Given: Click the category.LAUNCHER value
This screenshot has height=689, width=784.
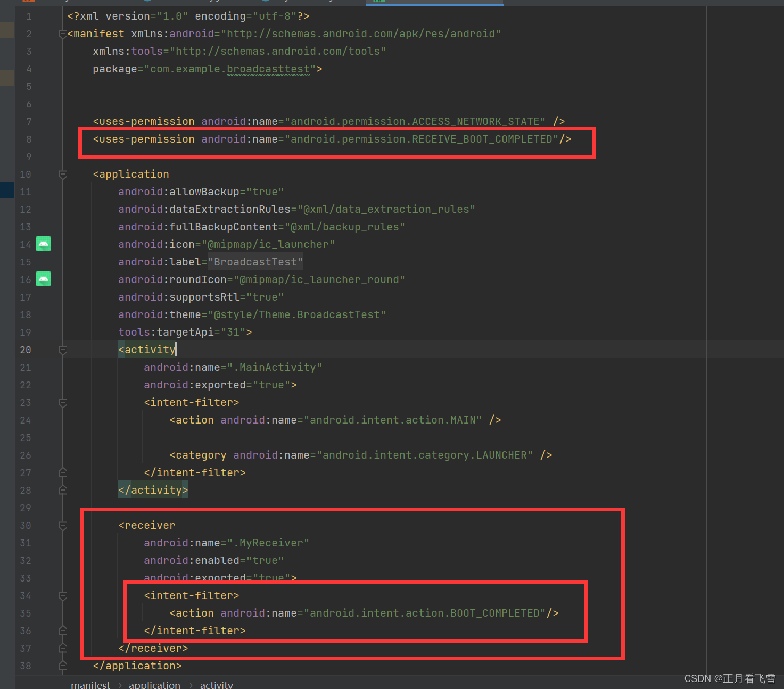Looking at the screenshot, I should [425, 455].
